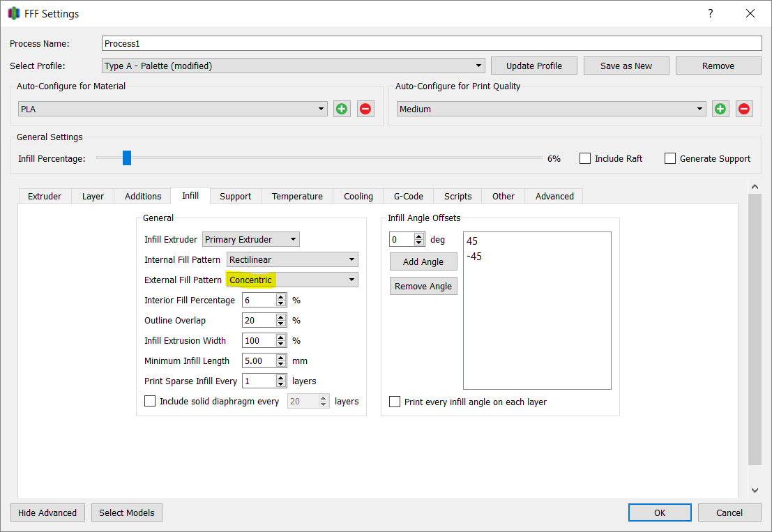
Task: Open the Advanced tab
Action: (x=554, y=196)
